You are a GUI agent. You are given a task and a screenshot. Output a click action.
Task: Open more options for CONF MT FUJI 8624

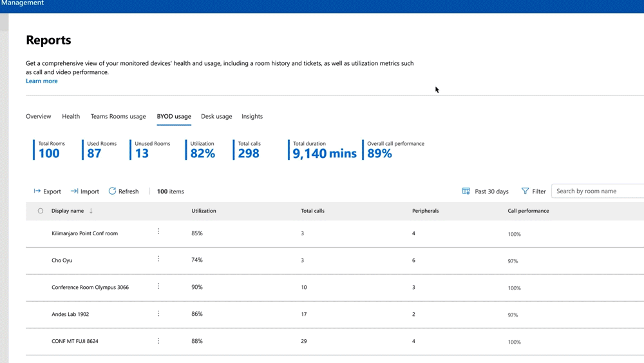click(x=158, y=340)
